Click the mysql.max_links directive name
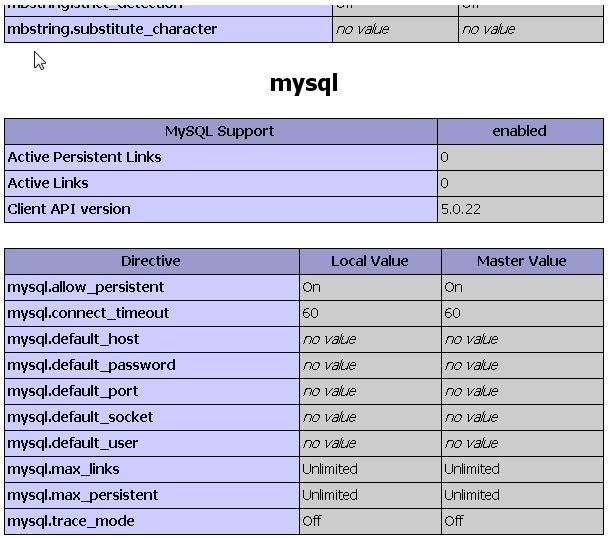The width and height of the screenshot is (611, 538). [x=63, y=469]
